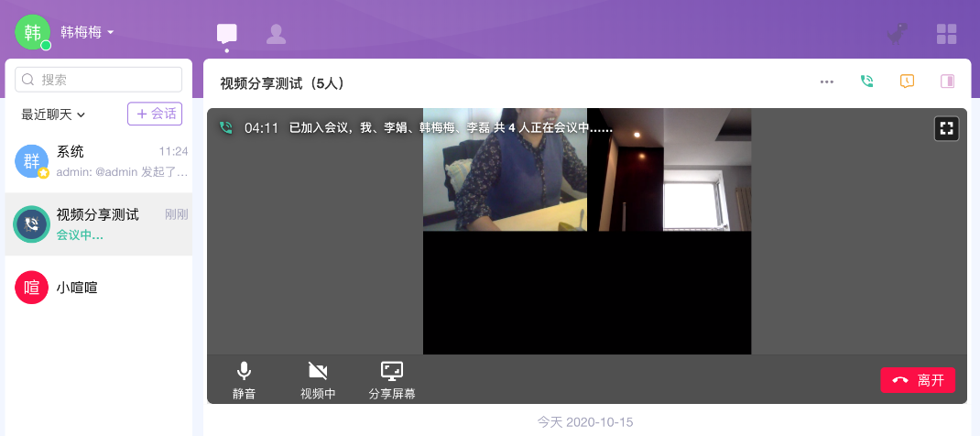Click the 会议中... status text
The height and width of the screenshot is (436, 980).
coord(80,234)
